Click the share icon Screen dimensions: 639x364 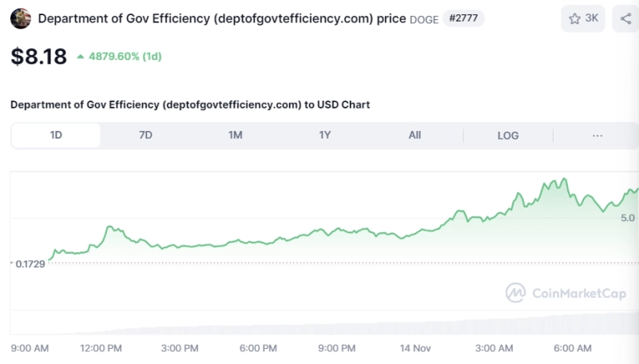point(625,18)
